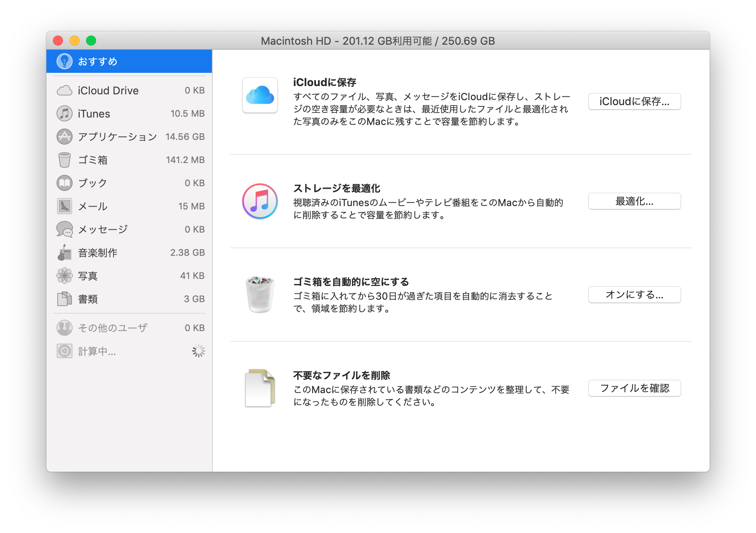Click the 書類 documents icon
Viewport: 756px width, 533px height.
(x=65, y=299)
